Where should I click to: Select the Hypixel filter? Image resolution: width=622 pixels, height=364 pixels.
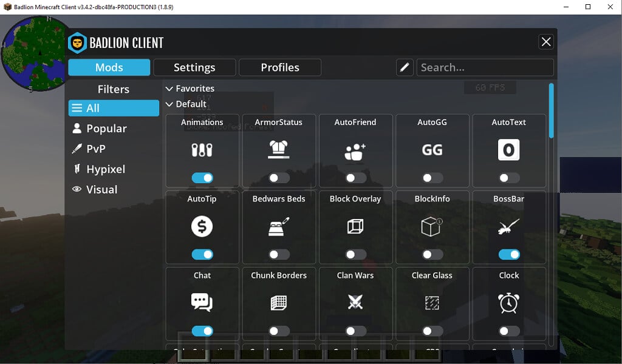click(x=114, y=169)
